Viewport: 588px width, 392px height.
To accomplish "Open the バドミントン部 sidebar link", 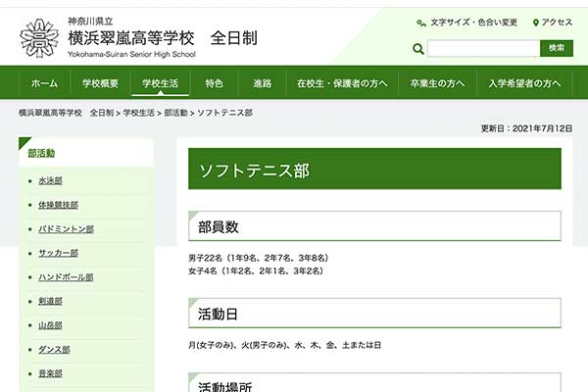I will (66, 228).
